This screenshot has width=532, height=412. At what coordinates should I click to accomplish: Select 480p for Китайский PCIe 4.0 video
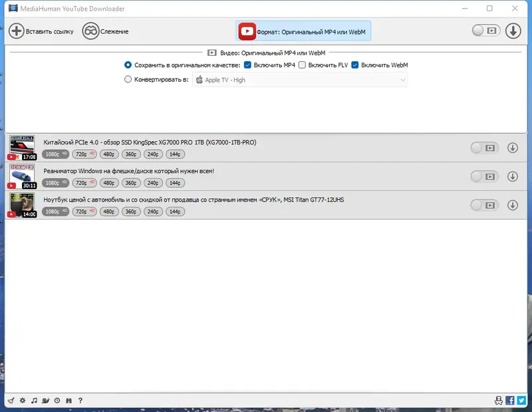(x=109, y=154)
